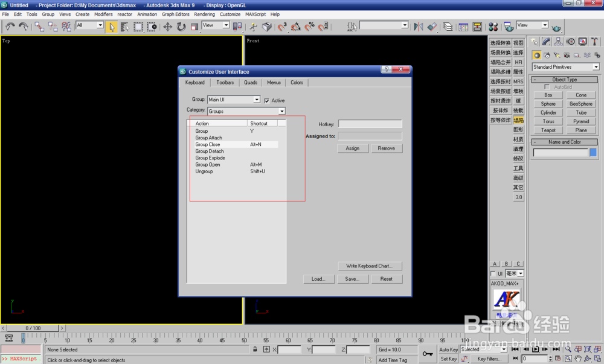The height and width of the screenshot is (364, 604).
Task: Click the Assign hotkey button
Action: [x=353, y=148]
